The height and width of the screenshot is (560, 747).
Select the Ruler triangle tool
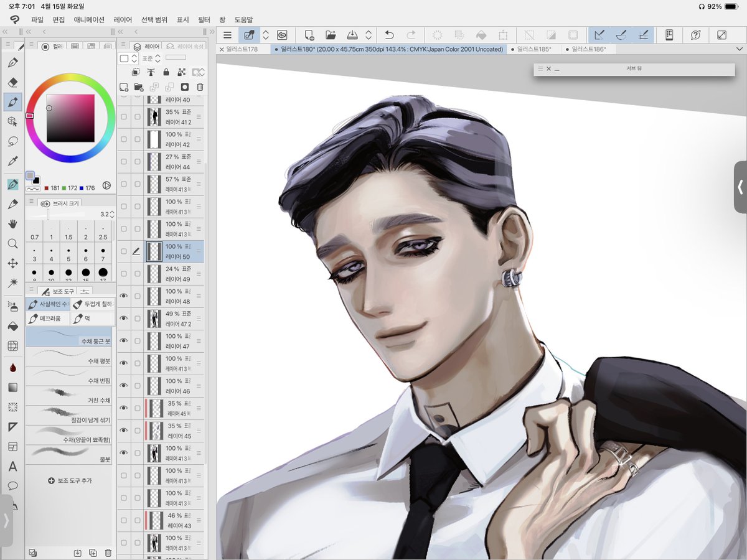point(12,427)
